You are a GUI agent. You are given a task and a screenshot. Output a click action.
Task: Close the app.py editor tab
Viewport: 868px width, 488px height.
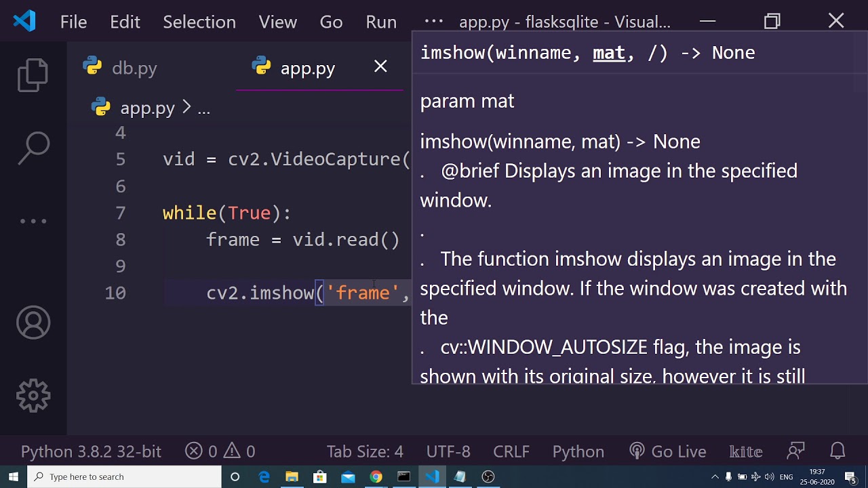pos(380,66)
